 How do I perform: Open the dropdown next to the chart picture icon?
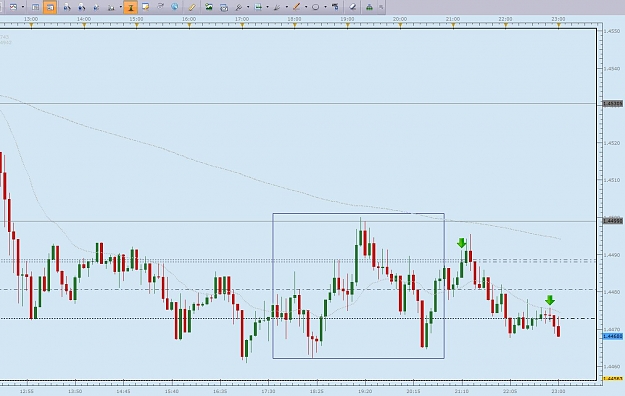tap(23, 7)
